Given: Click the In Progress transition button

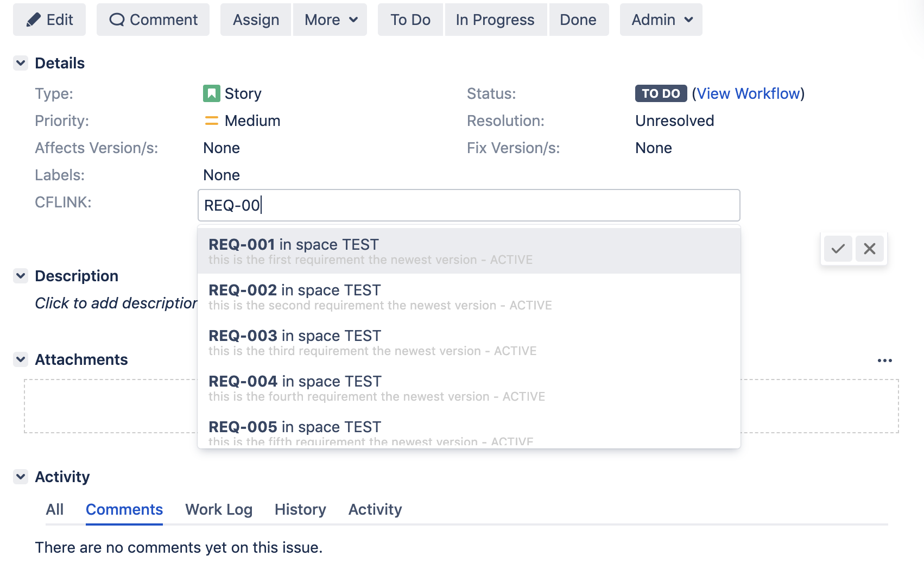Looking at the screenshot, I should pyautogui.click(x=495, y=19).
